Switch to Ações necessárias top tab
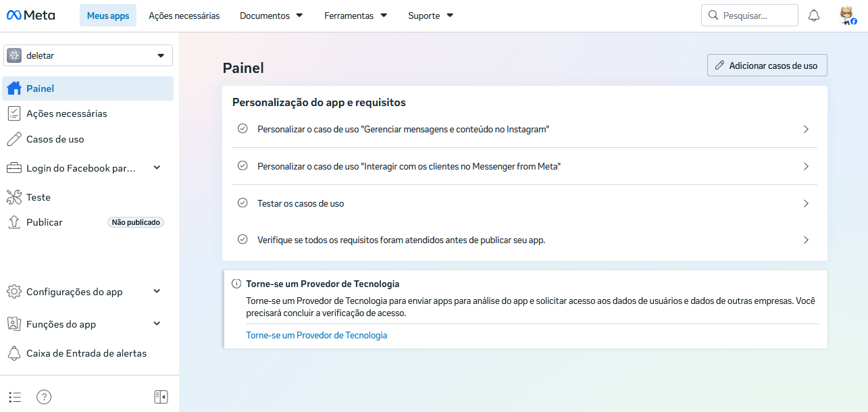868x412 pixels. tap(184, 16)
